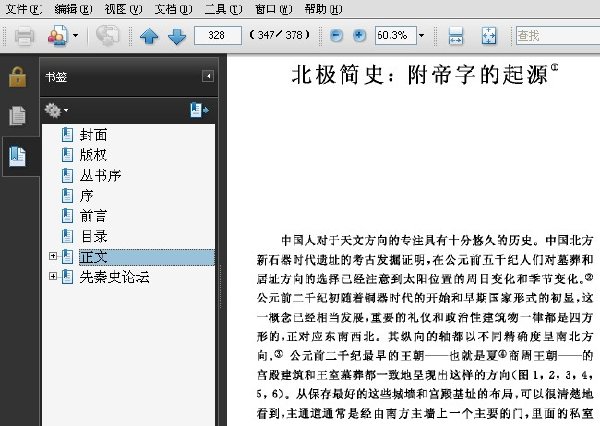The image size is (600, 426).
Task: Expand the 正文 bookmark tree node
Action: pyautogui.click(x=53, y=256)
